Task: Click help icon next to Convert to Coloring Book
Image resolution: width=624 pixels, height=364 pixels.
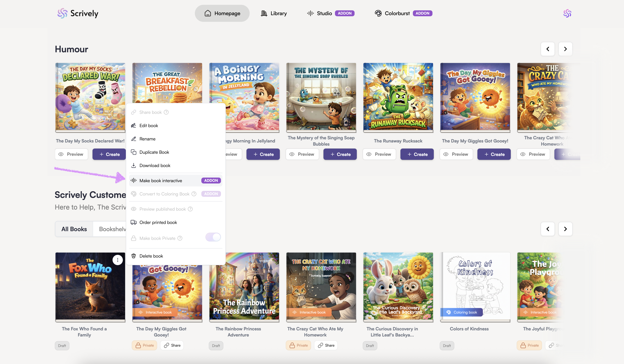Action: point(194,194)
